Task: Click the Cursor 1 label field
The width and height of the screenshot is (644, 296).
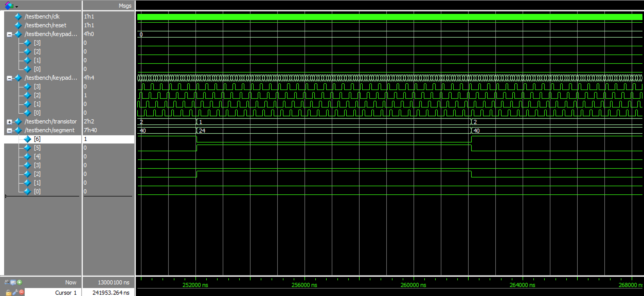Action: [66, 293]
